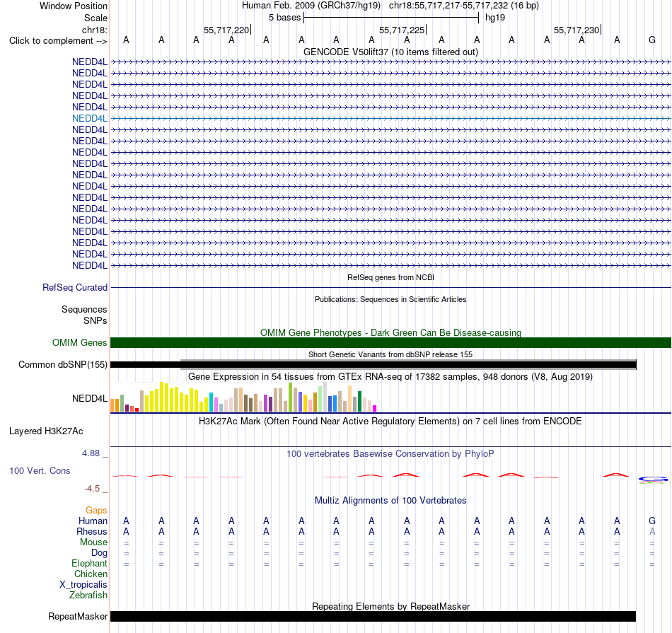Click the dark green OMIM gene bar

click(x=390, y=342)
